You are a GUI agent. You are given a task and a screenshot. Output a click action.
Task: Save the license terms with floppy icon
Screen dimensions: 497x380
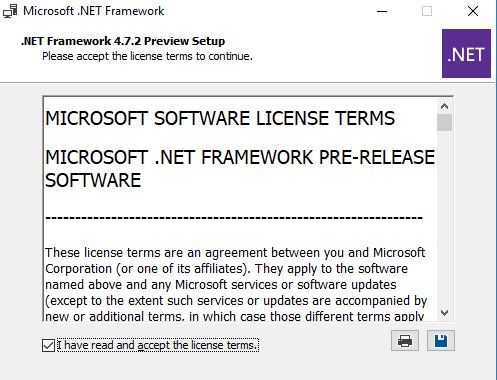pos(441,341)
